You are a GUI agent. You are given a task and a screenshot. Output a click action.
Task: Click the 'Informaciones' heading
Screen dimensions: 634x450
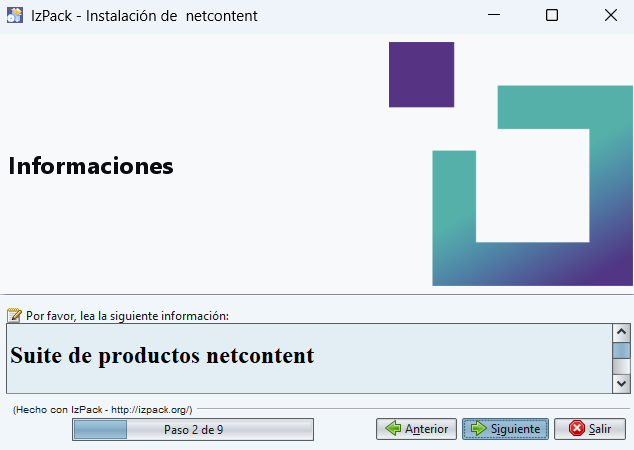tap(91, 166)
